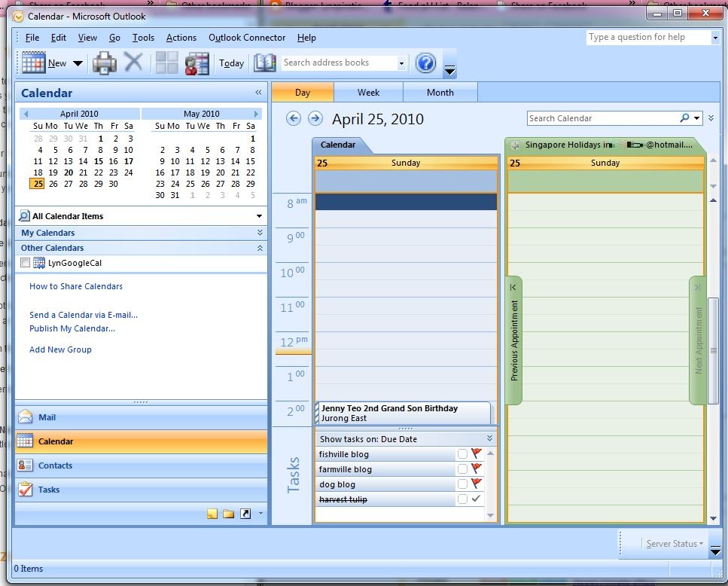The height and width of the screenshot is (586, 728).
Task: Open toolbar options arrow beside Help icon
Action: (450, 70)
